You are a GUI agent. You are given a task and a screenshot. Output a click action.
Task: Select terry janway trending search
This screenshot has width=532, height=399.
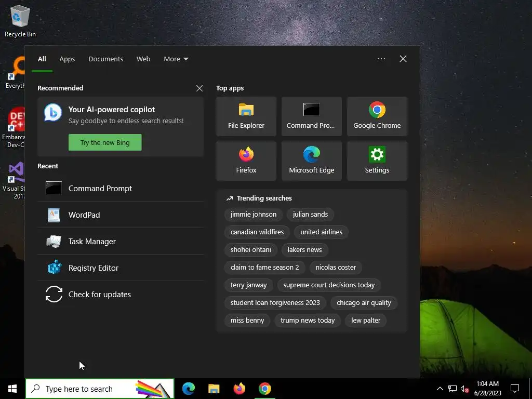pyautogui.click(x=248, y=285)
